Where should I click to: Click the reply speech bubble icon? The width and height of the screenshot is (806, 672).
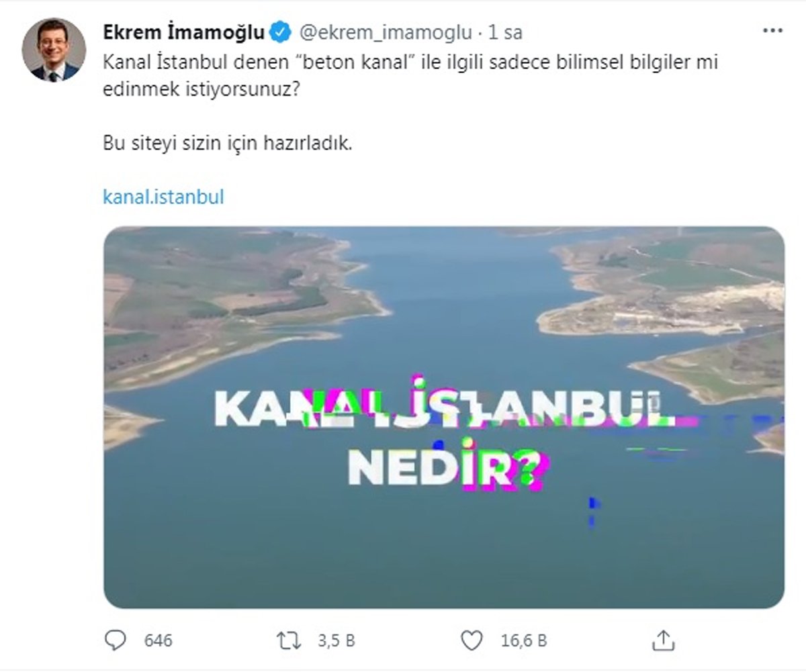point(116,640)
